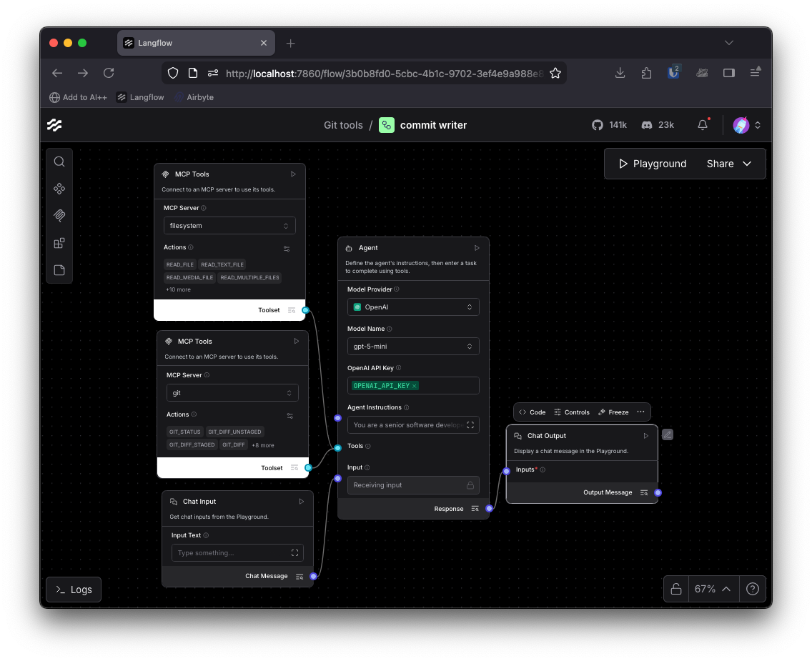Screen dimensions: 812x661
Task: Open the Model Name dropdown showing gpt-5-mini
Action: pyautogui.click(x=413, y=346)
